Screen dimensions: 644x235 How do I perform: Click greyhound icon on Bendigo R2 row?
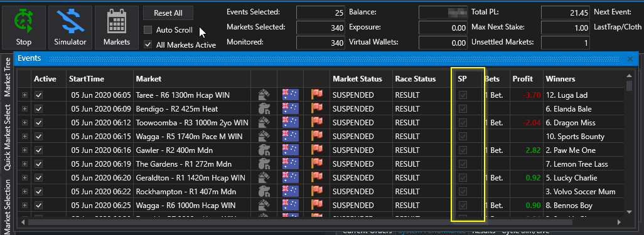coord(264,108)
